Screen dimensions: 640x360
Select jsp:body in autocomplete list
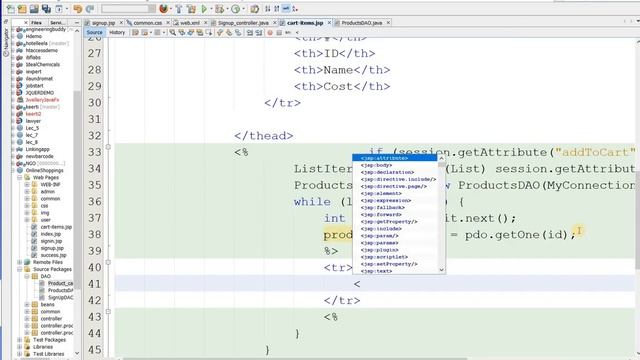[395, 165]
